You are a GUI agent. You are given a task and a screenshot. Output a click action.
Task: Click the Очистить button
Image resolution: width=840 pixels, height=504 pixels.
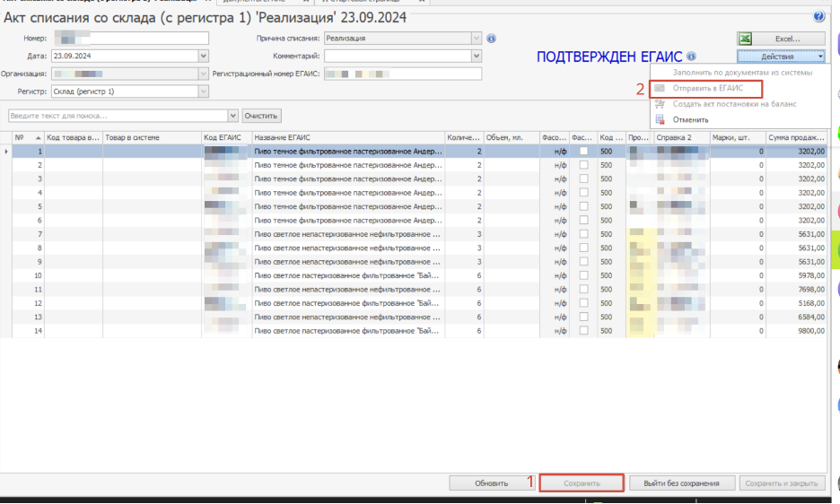coord(261,116)
